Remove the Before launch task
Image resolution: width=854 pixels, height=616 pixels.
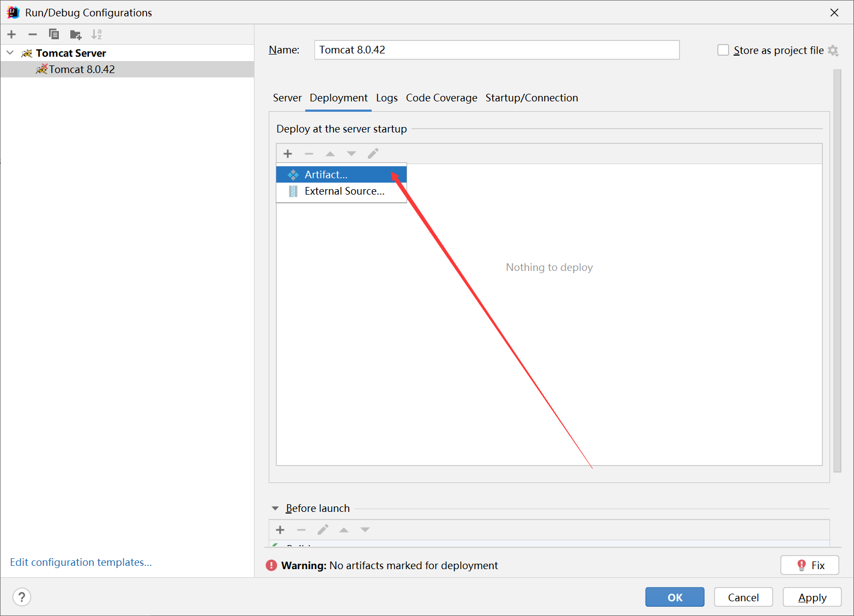point(301,530)
